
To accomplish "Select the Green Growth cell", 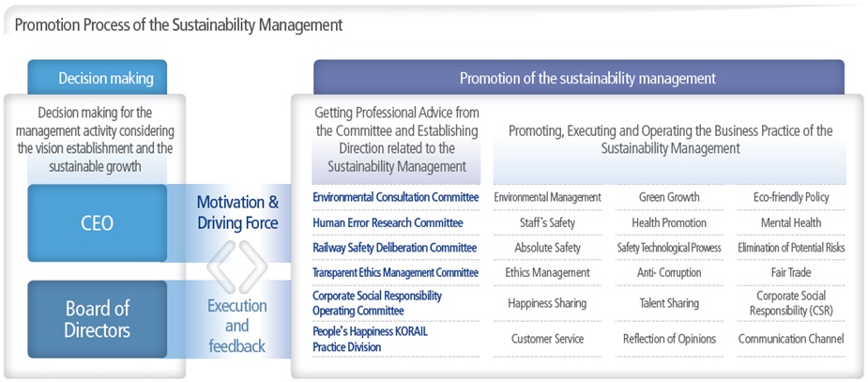I will pyautogui.click(x=669, y=197).
